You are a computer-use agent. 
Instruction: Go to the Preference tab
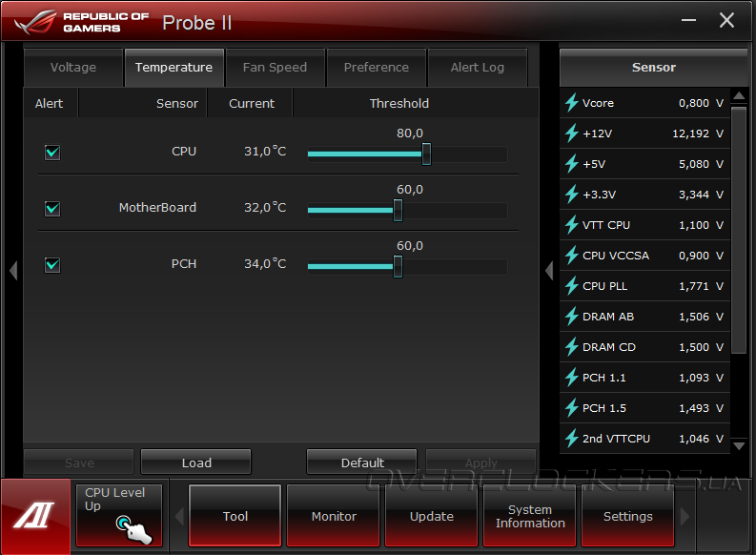coord(376,68)
